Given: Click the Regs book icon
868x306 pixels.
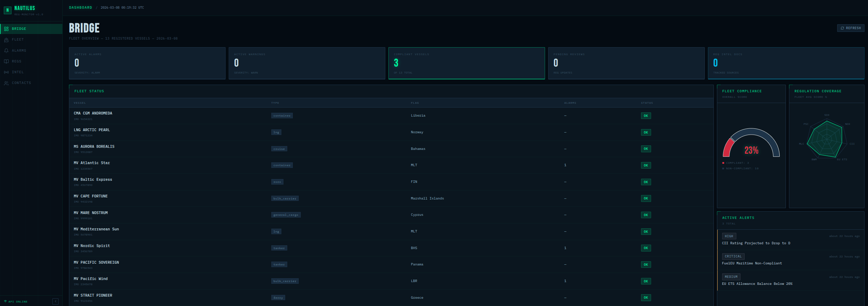Looking at the screenshot, I should pos(6,61).
